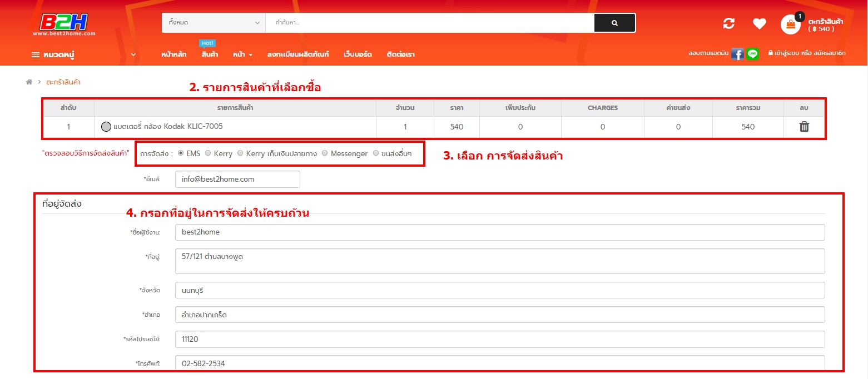The height and width of the screenshot is (379, 868).
Task: Expand the หน้า menu dropdown
Action: 243,54
